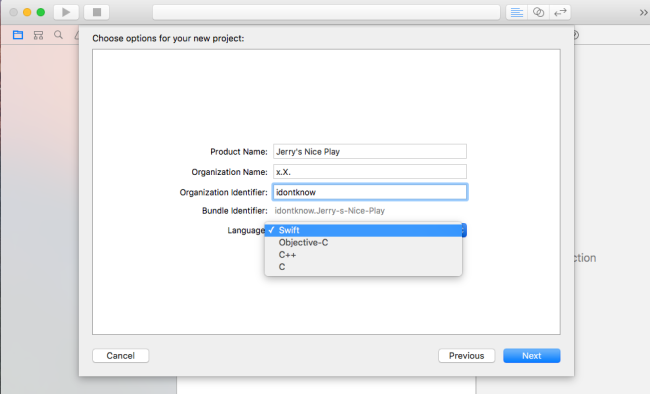Open the Find navigator magnifier icon

[58, 35]
